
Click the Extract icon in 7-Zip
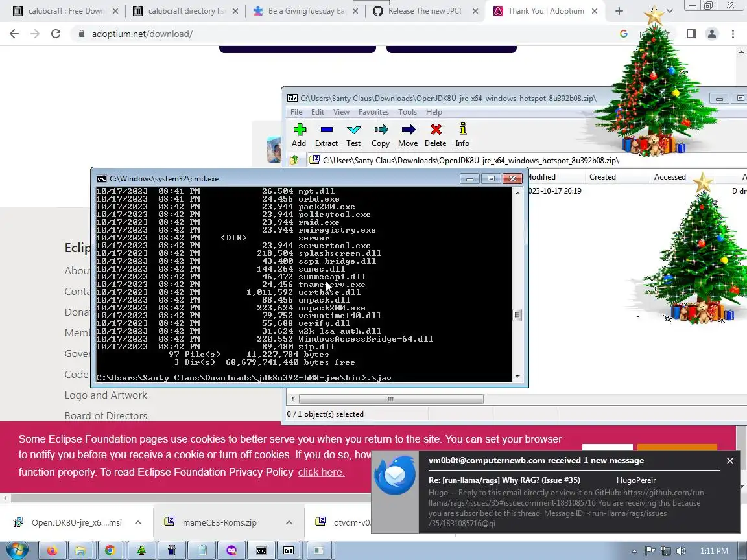[326, 130]
